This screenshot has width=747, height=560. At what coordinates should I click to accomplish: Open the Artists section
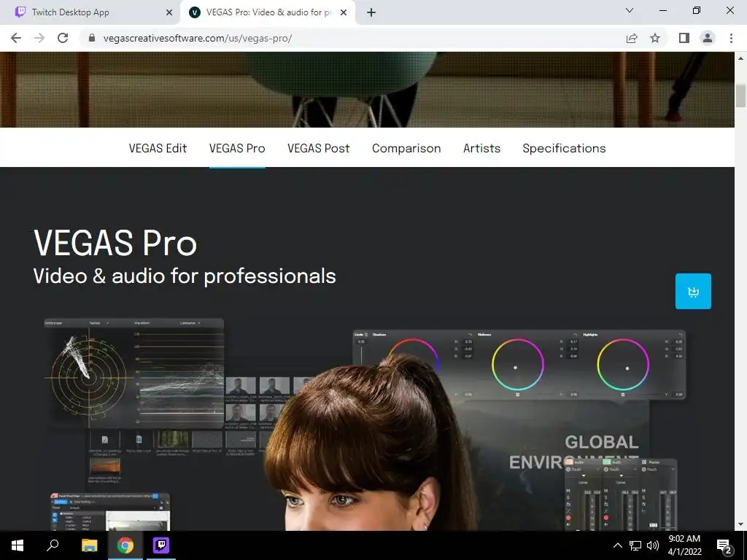pos(481,148)
